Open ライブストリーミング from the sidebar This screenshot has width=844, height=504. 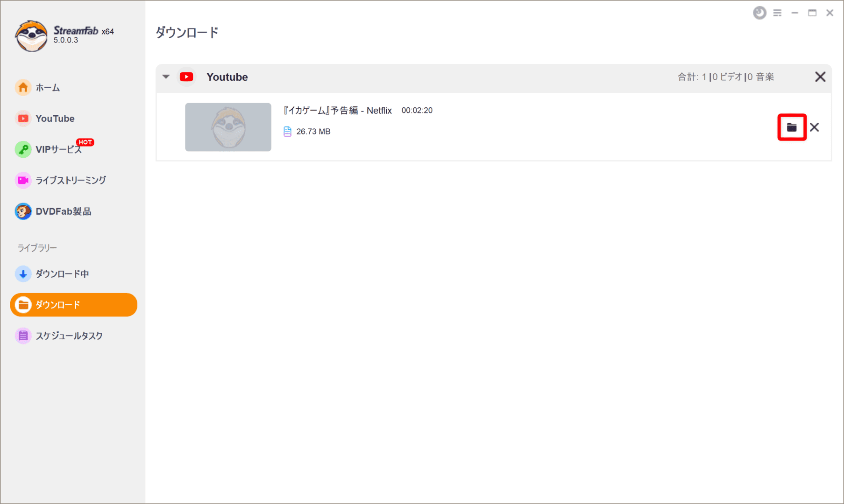[71, 180]
